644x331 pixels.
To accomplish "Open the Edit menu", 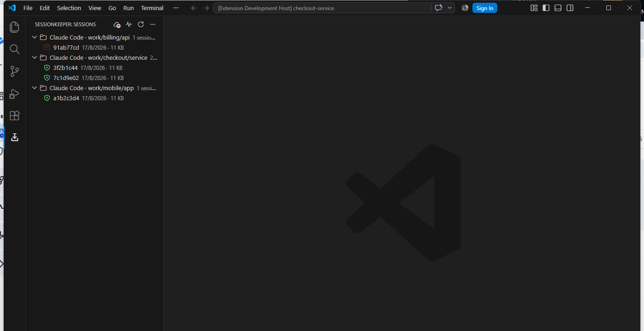I will pos(45,8).
